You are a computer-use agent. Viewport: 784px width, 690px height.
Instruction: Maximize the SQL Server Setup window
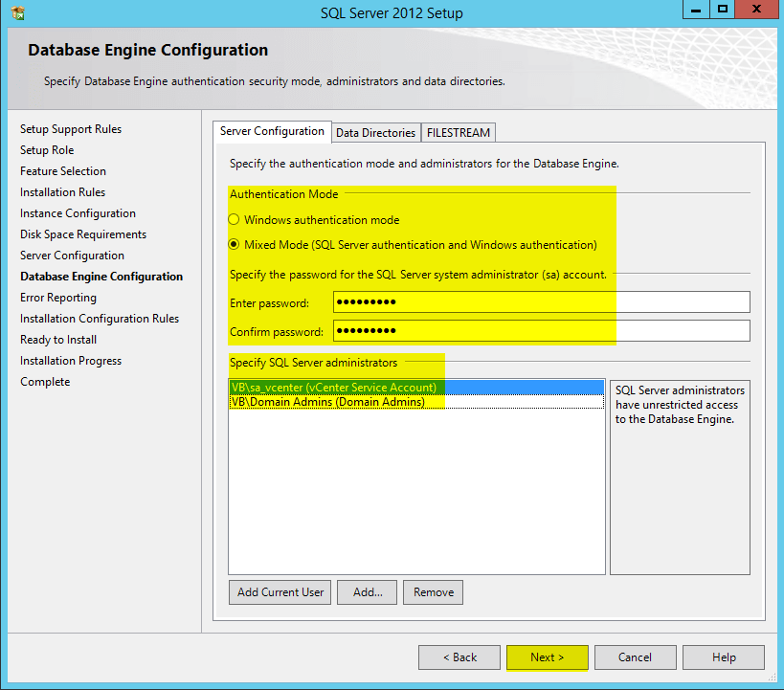tap(723, 10)
